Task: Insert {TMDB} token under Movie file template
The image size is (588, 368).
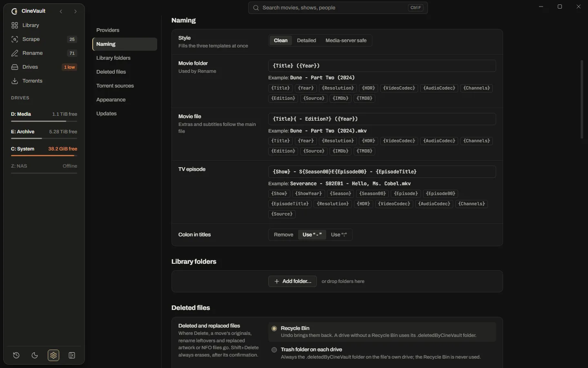Action: pyautogui.click(x=364, y=151)
